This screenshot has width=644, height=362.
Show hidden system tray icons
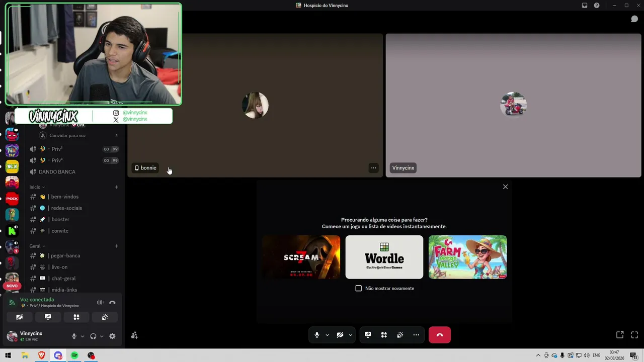pos(538,355)
